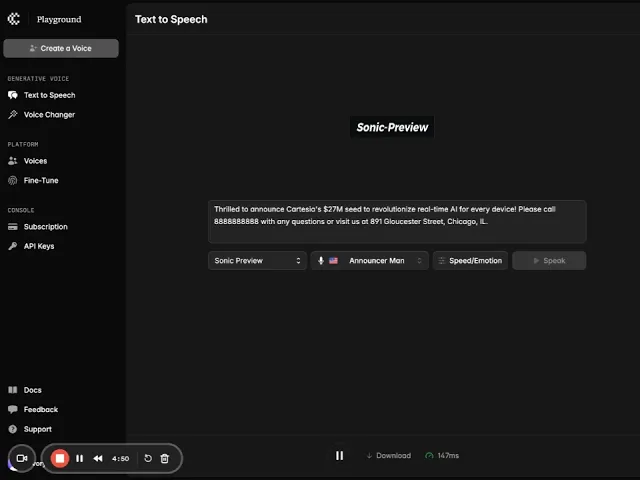This screenshot has height=480, width=640.
Task: Click the Text to Speech page heading
Action: pyautogui.click(x=171, y=19)
